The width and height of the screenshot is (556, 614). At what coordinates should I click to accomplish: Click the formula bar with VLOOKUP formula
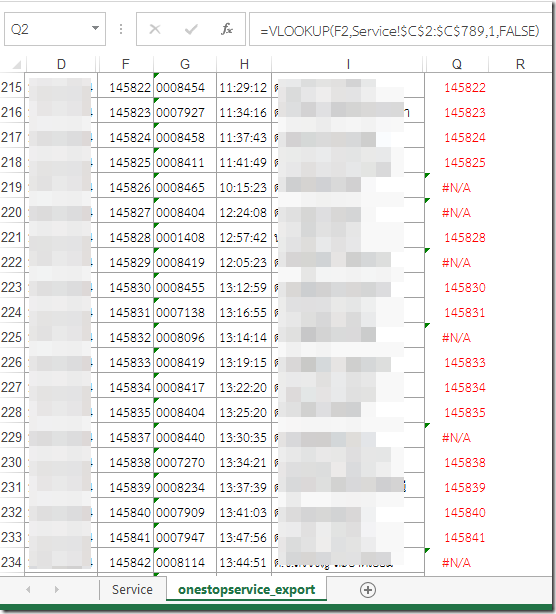tap(400, 30)
